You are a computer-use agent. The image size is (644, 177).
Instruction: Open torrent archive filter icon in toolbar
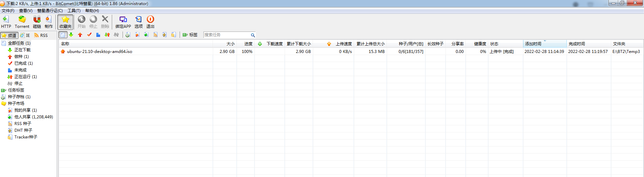tap(128, 35)
